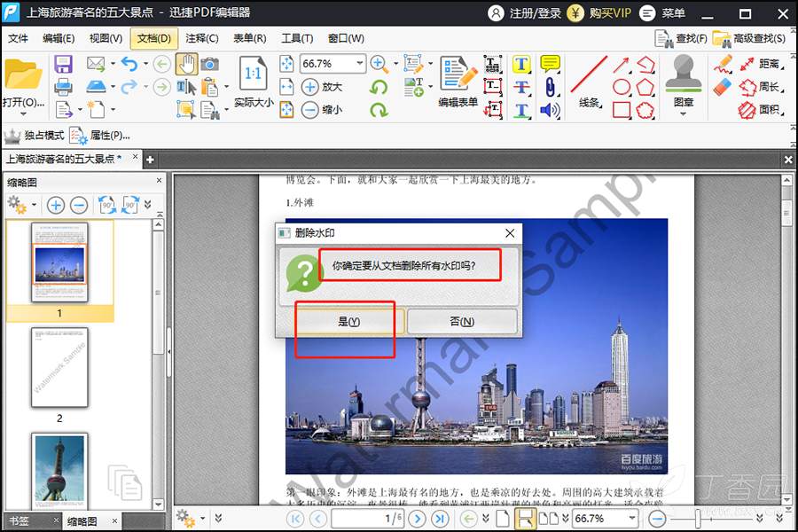The height and width of the screenshot is (532, 798).
Task: Expand the email dropdown arrow
Action: tap(113, 64)
